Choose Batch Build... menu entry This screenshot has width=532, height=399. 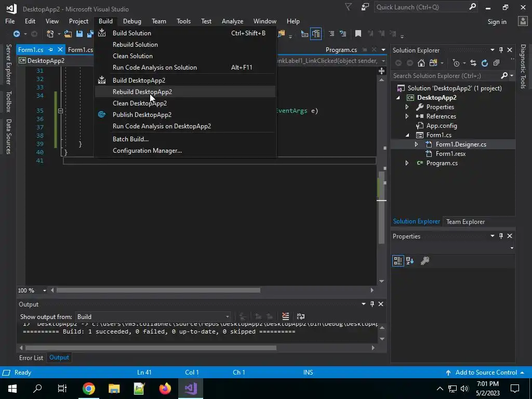pyautogui.click(x=185, y=139)
